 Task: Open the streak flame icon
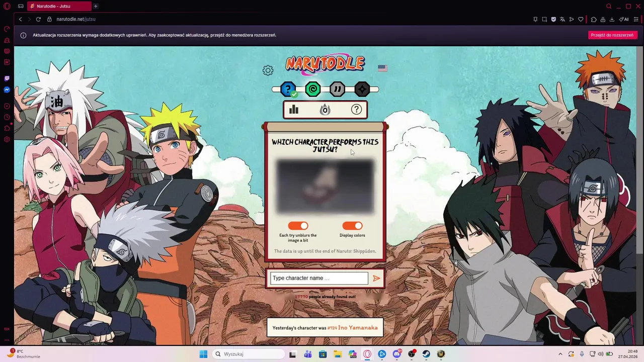click(325, 109)
